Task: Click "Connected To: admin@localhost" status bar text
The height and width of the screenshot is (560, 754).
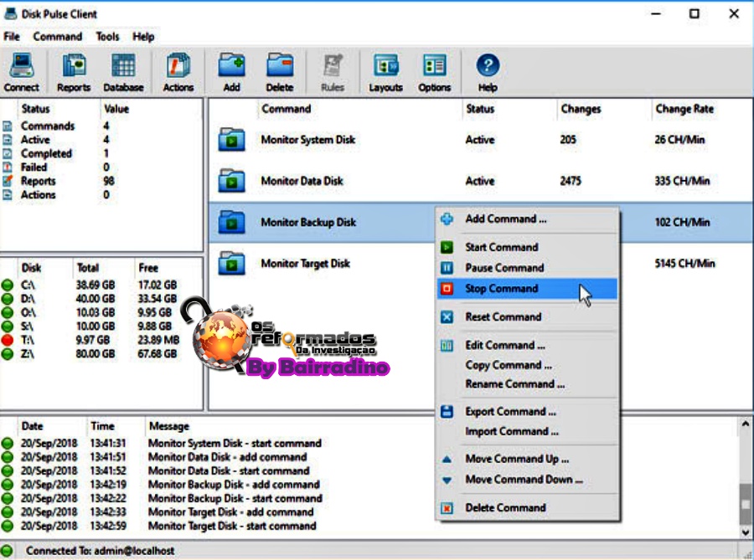Action: coord(100,551)
